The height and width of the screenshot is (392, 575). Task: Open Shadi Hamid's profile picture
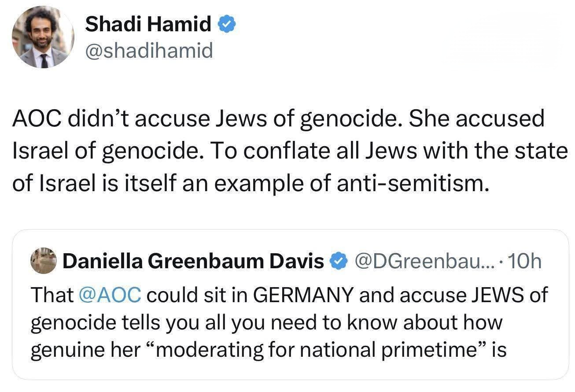point(43,38)
